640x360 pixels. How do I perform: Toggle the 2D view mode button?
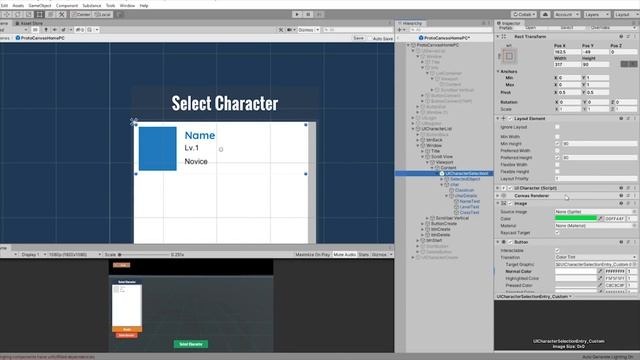pyautogui.click(x=35, y=30)
